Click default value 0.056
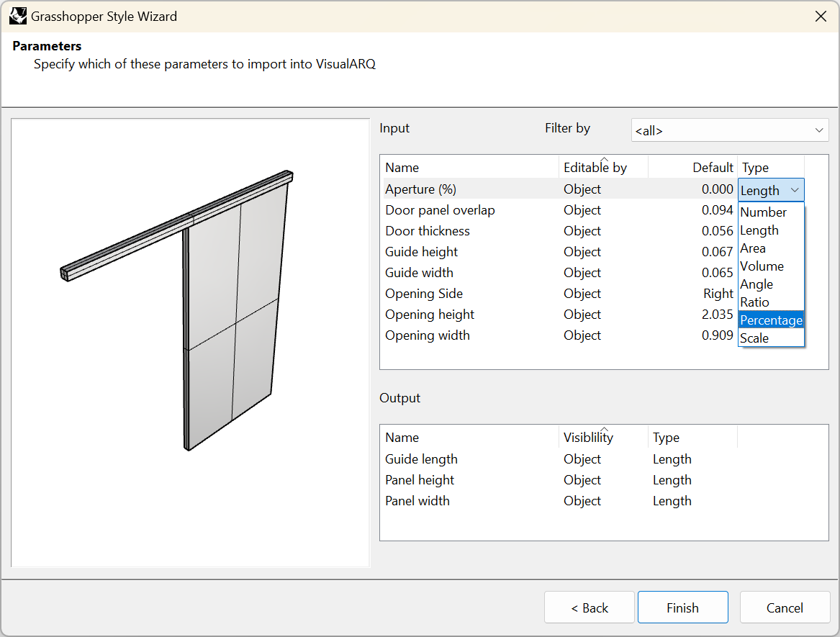 pos(717,231)
